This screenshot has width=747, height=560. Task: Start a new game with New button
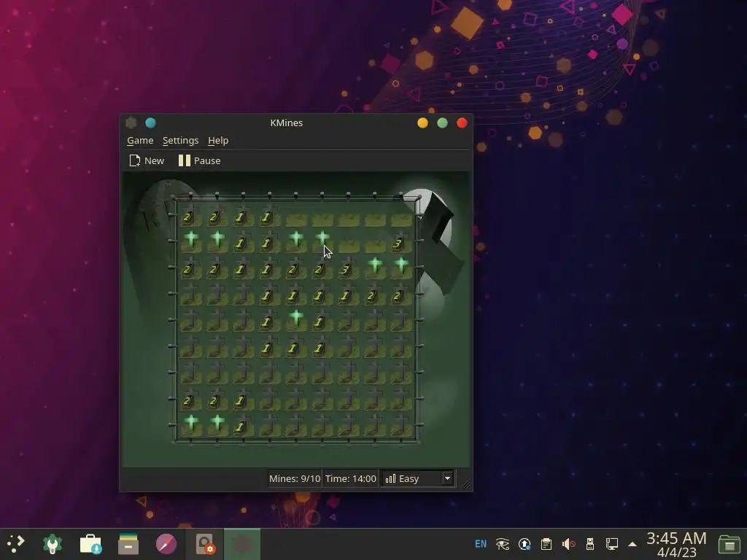point(147,161)
